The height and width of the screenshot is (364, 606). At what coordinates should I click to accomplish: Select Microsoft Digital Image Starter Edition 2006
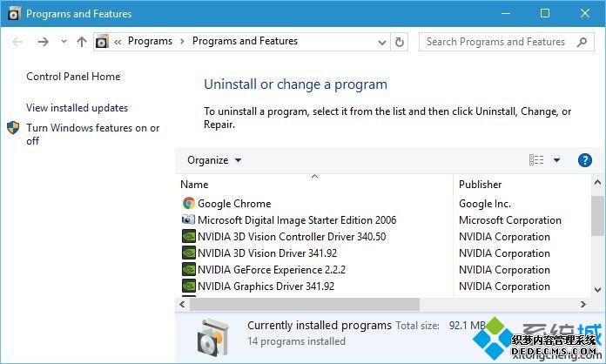pyautogui.click(x=297, y=219)
